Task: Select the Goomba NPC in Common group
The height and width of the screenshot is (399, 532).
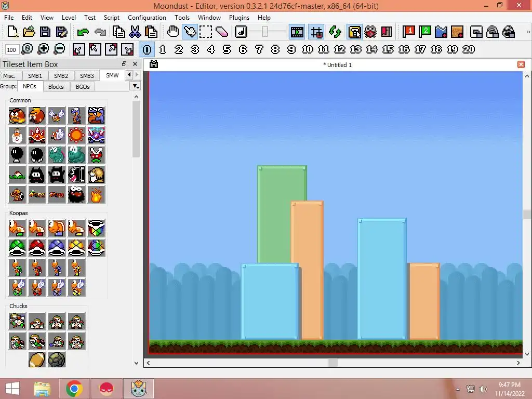Action: tap(17, 116)
